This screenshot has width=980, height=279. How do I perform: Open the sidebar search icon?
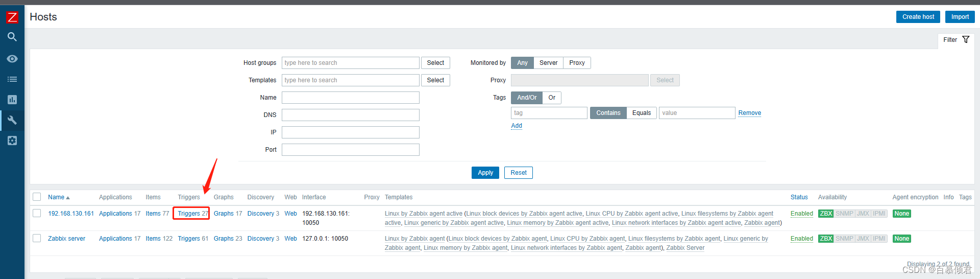coord(12,37)
